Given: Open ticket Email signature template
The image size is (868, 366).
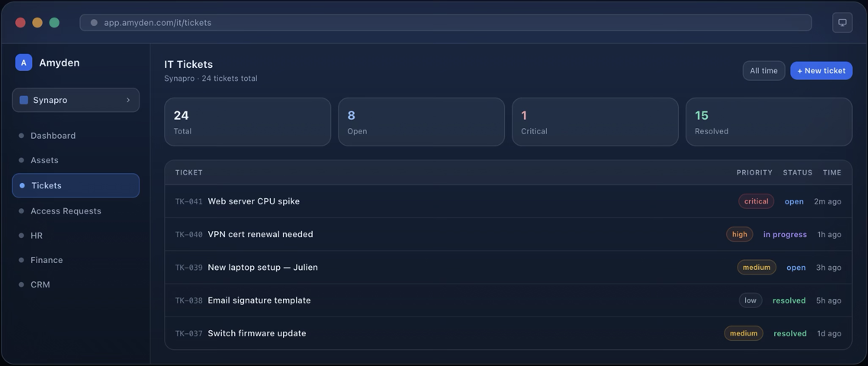Looking at the screenshot, I should (259, 300).
